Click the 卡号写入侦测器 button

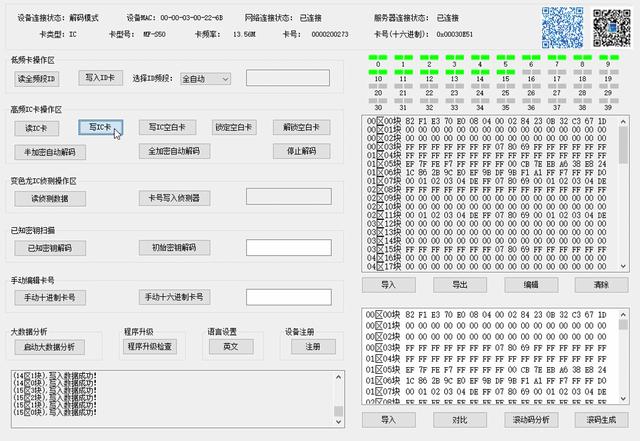click(x=174, y=198)
